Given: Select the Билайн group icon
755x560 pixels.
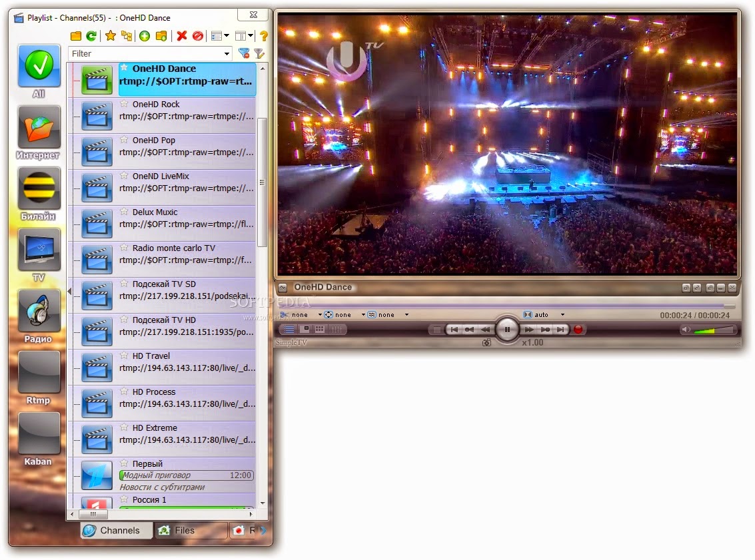Looking at the screenshot, I should pyautogui.click(x=39, y=188).
